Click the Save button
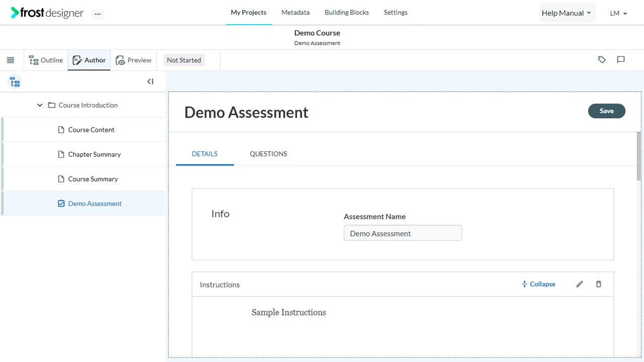 [x=606, y=111]
